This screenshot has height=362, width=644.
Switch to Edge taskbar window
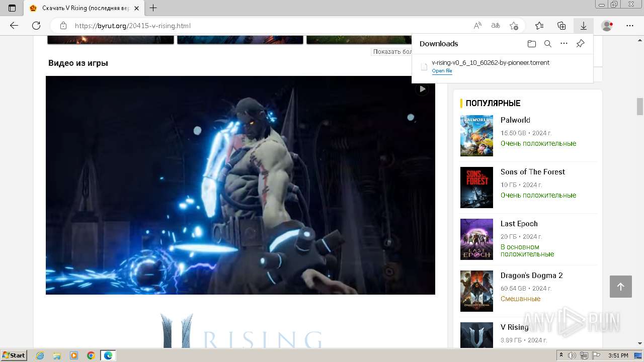108,355
